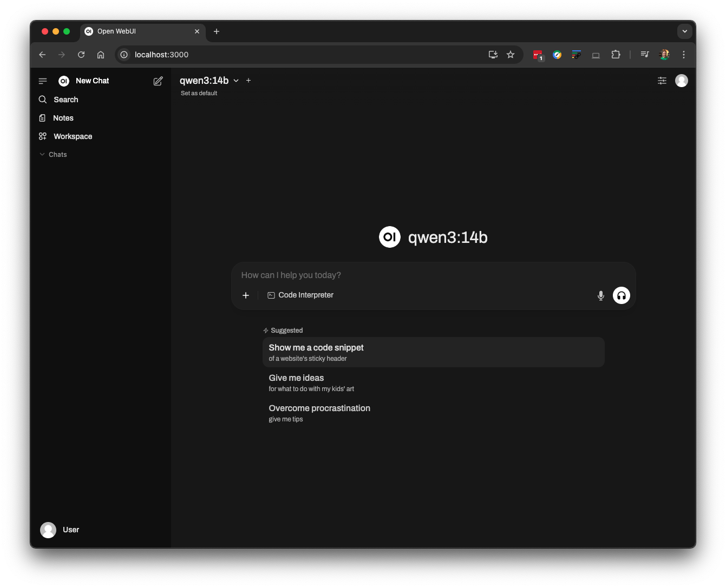Click the How can I help input field
Screen dimensions: 726x588
point(411,275)
